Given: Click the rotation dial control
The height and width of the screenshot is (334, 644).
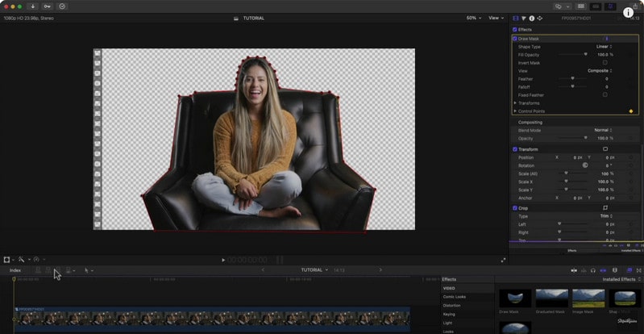Looking at the screenshot, I should 585,165.
